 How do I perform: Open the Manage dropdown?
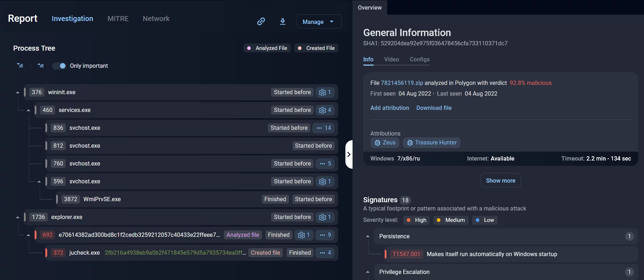(x=319, y=21)
